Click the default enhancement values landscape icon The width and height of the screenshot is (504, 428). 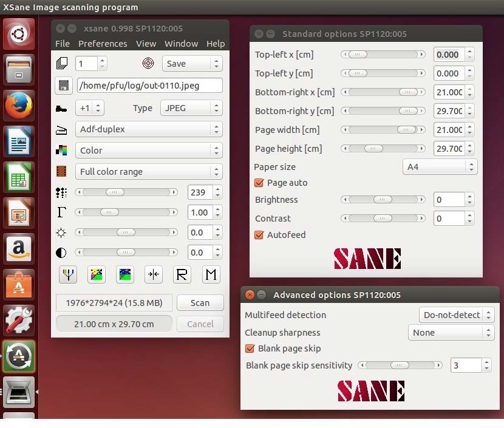coord(124,274)
